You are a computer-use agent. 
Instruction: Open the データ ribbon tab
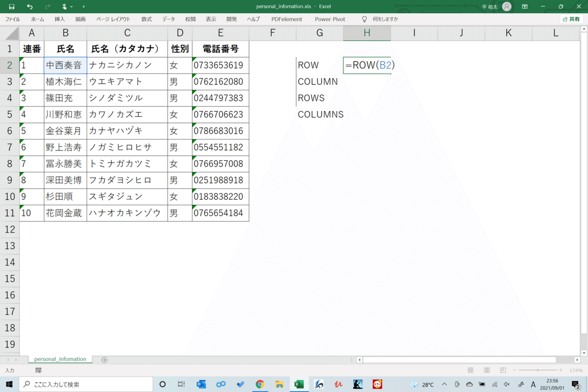[x=169, y=19]
